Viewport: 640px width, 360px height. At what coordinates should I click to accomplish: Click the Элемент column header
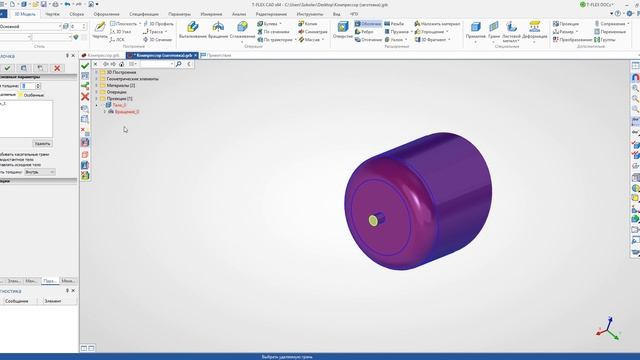53,301
